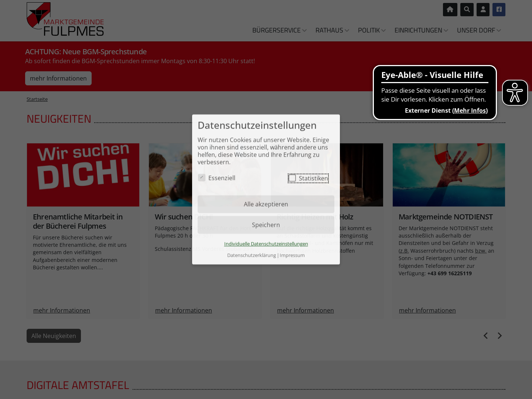Expand the Rathaus menu
Screen dimensions: 532x399
332,30
